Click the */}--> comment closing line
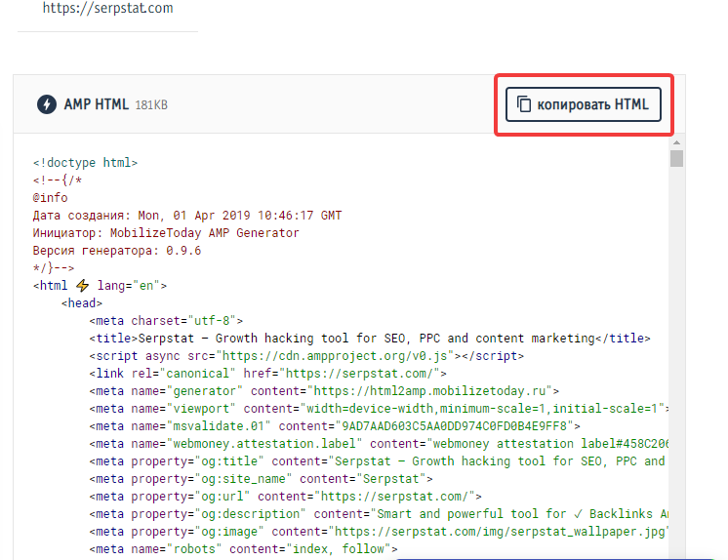The width and height of the screenshot is (728, 560). 54,268
